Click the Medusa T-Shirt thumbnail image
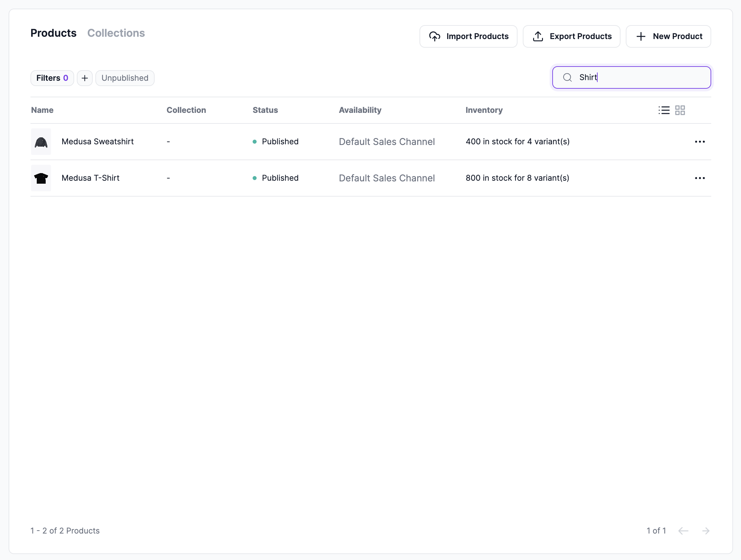Viewport: 741px width, 560px height. [x=41, y=178]
